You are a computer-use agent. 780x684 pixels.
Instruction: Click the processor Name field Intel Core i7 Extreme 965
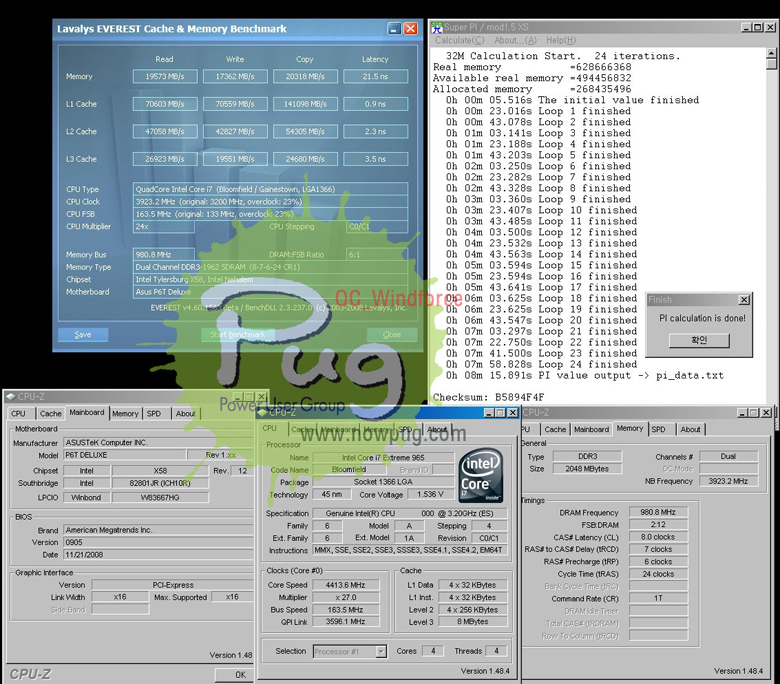(x=383, y=458)
